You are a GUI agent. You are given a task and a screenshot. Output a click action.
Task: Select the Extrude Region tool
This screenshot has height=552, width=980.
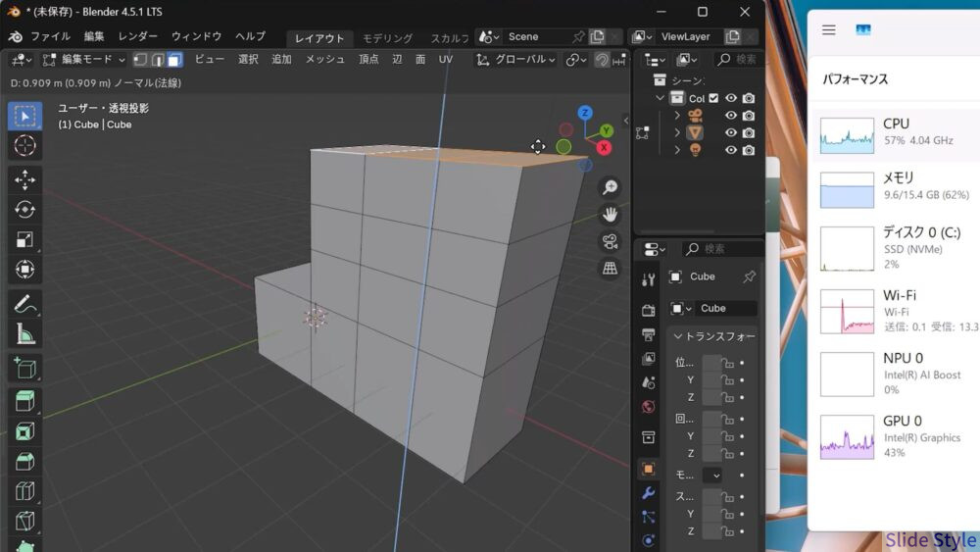coord(24,401)
